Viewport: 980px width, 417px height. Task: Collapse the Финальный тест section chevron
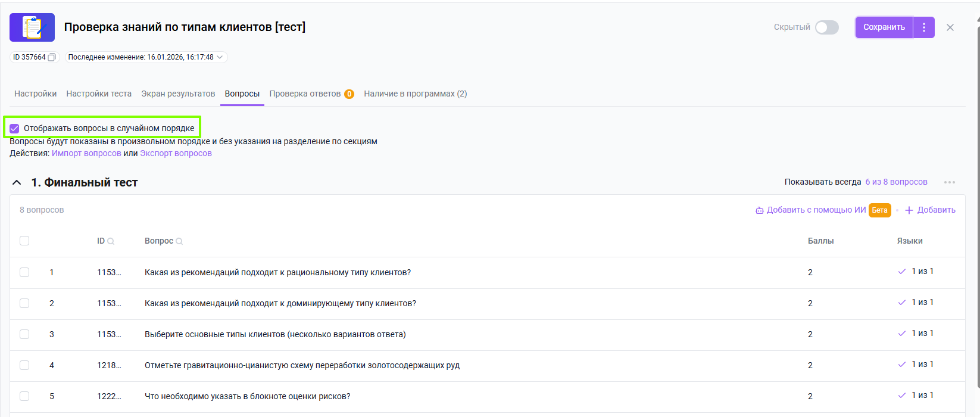[17, 182]
